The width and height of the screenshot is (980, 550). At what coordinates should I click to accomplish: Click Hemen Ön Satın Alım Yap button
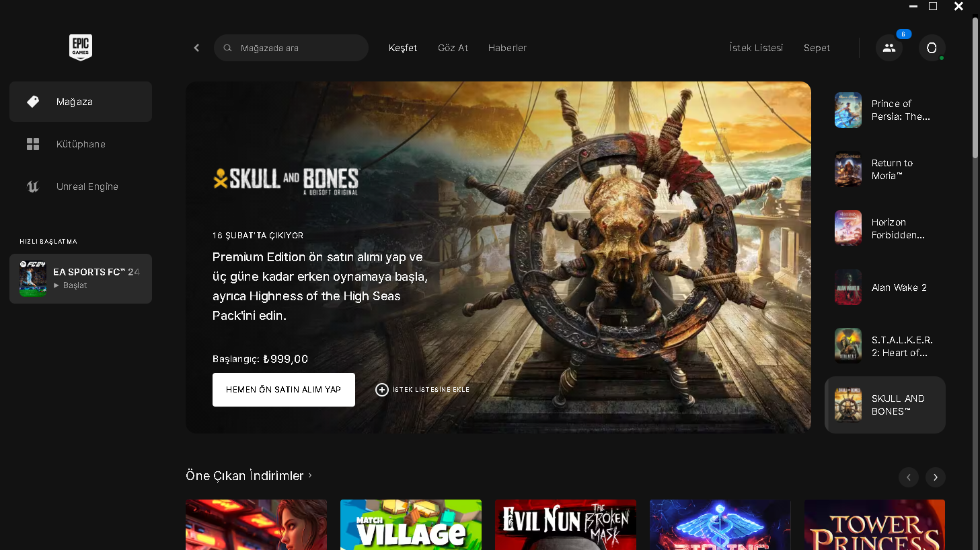coord(284,390)
